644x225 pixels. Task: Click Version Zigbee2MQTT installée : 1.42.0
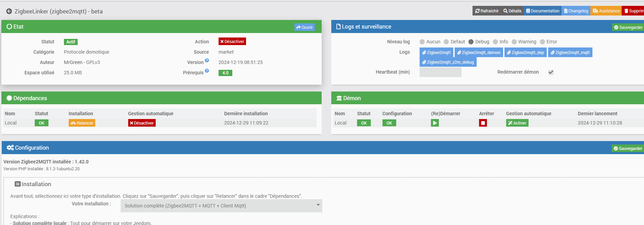[x=46, y=162]
